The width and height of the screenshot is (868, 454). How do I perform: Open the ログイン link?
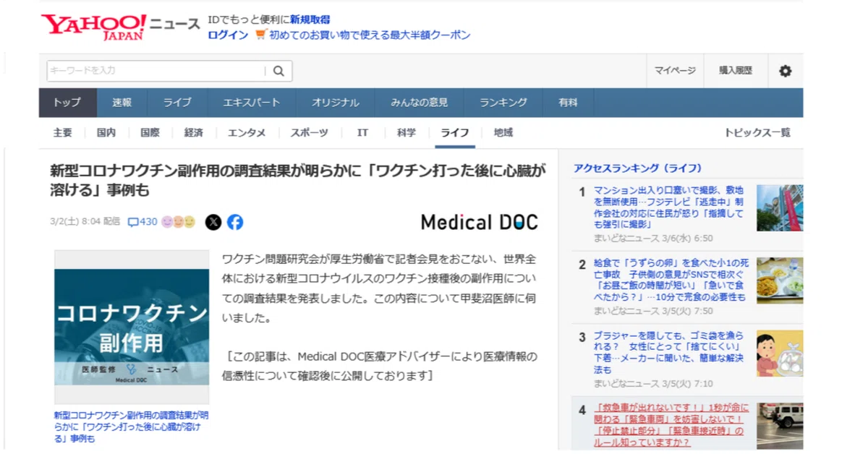point(228,35)
